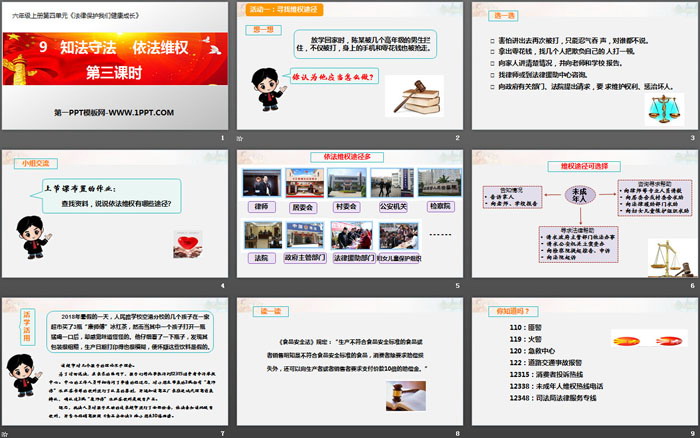
Task: Click the 未成年人 center oval on slide 6
Action: click(x=579, y=195)
